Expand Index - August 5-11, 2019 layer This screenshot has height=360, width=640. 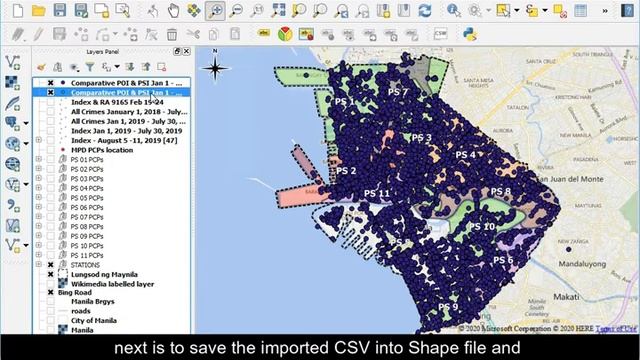pos(39,140)
